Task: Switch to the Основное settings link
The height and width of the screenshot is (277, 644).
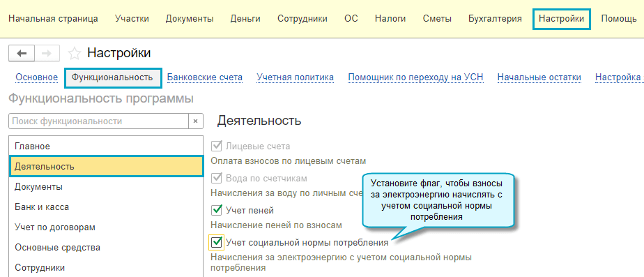Action: pyautogui.click(x=36, y=77)
